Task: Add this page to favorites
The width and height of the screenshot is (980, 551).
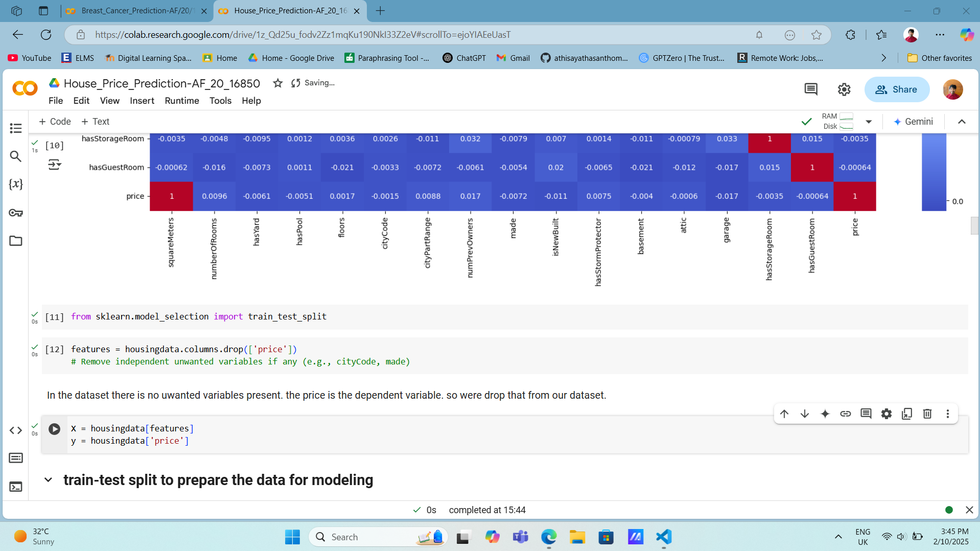Action: [x=816, y=35]
